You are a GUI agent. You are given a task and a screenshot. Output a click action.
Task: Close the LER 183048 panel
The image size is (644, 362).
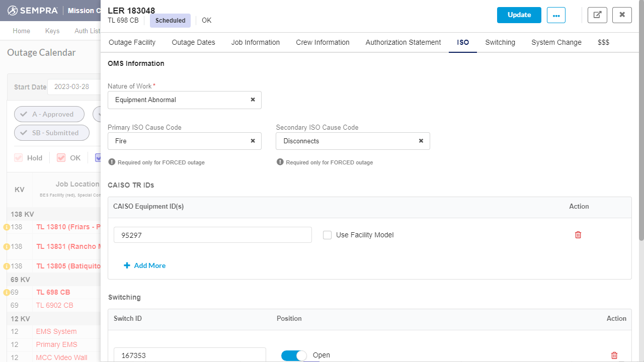click(622, 15)
